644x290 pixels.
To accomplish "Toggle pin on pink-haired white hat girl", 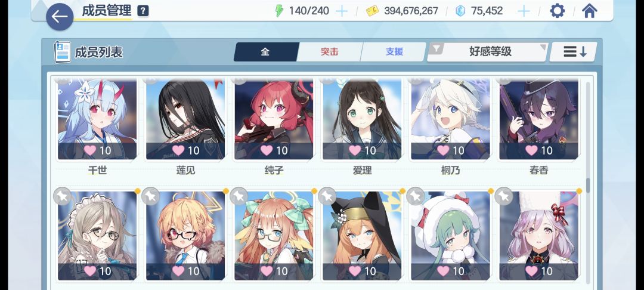I will [x=504, y=196].
